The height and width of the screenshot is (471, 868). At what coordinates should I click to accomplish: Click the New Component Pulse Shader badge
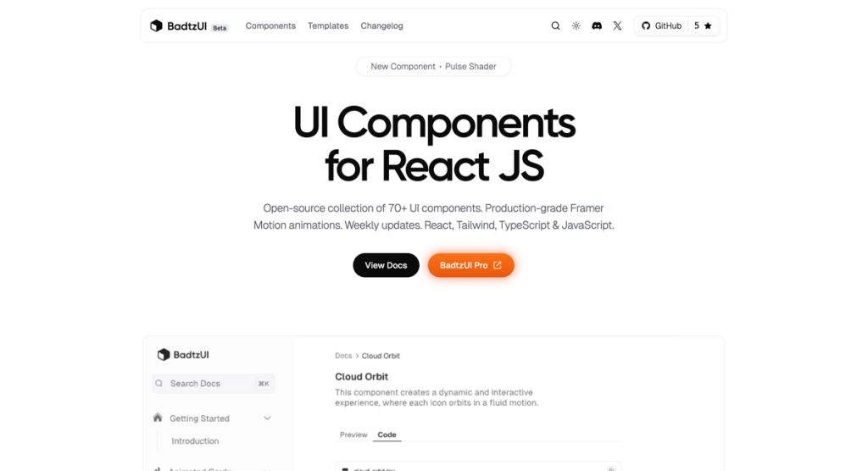click(433, 66)
